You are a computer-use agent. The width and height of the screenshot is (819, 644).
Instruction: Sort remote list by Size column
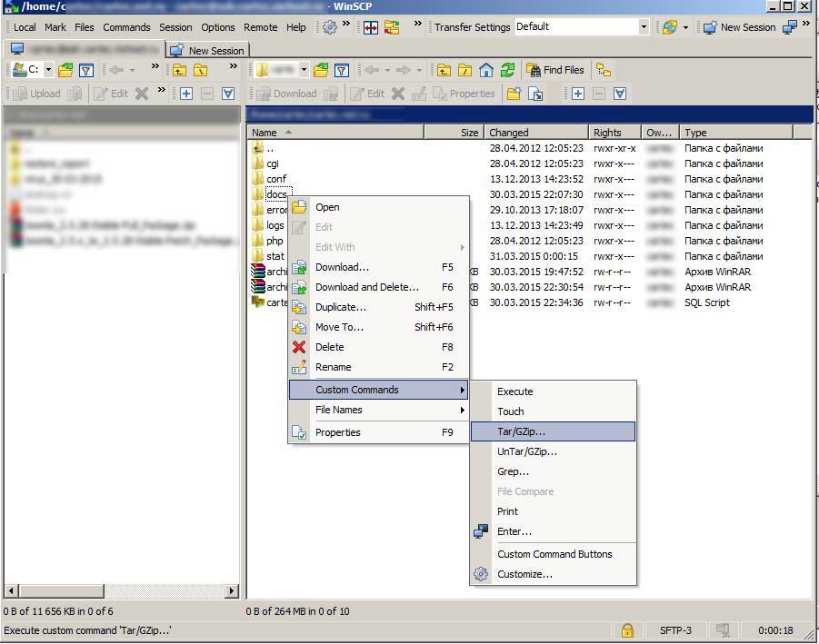click(x=454, y=133)
